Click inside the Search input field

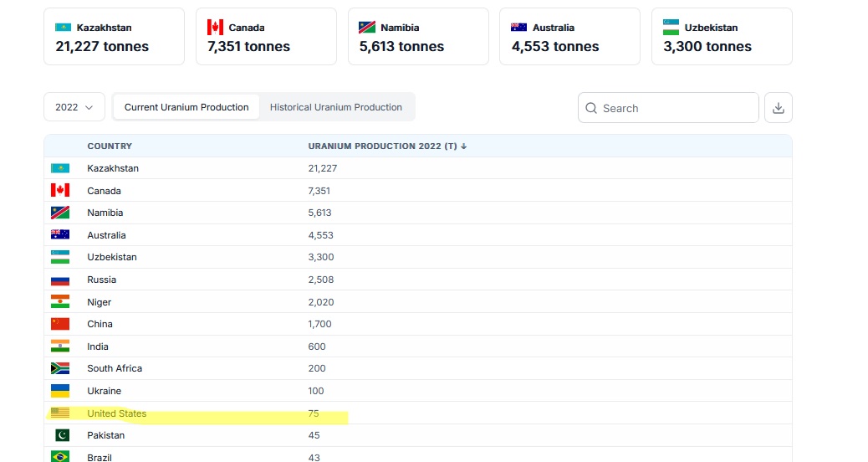[x=676, y=108]
